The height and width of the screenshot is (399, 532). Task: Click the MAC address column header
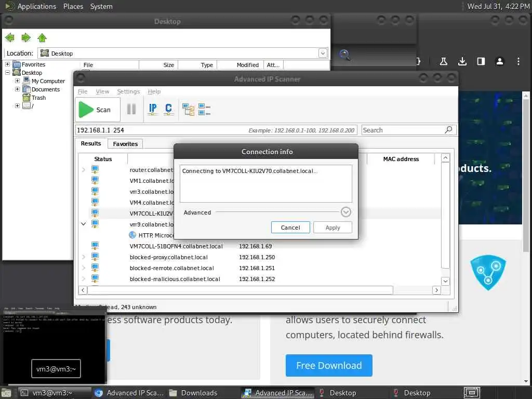point(401,159)
